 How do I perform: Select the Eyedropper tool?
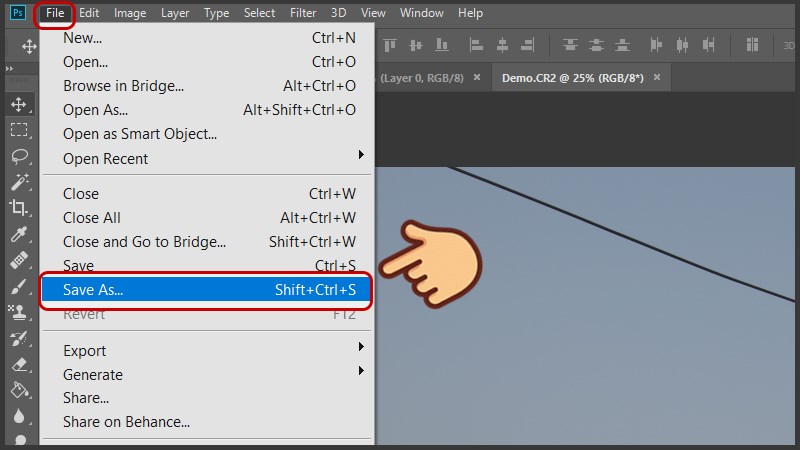point(19,234)
